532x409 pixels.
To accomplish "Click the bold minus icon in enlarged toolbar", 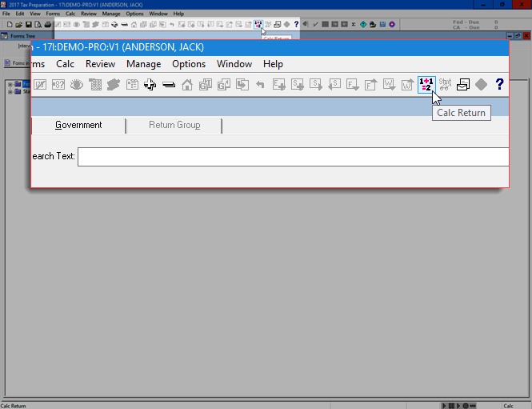I will pos(169,85).
